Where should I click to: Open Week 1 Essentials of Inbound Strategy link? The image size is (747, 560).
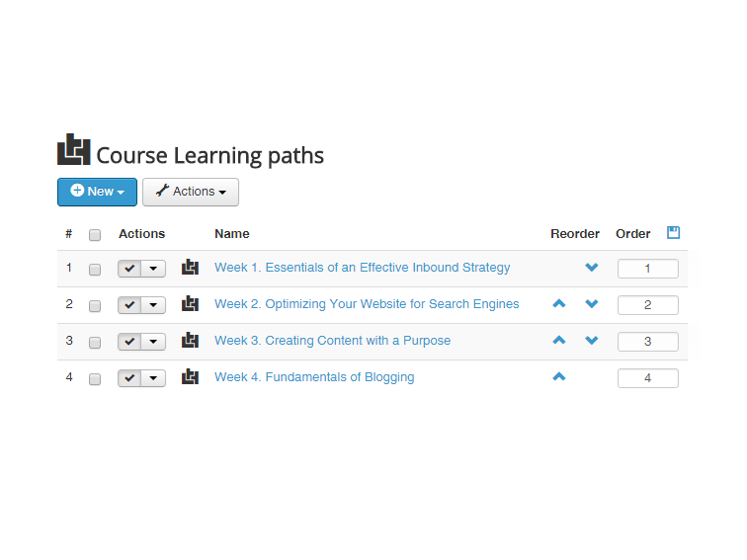click(362, 268)
